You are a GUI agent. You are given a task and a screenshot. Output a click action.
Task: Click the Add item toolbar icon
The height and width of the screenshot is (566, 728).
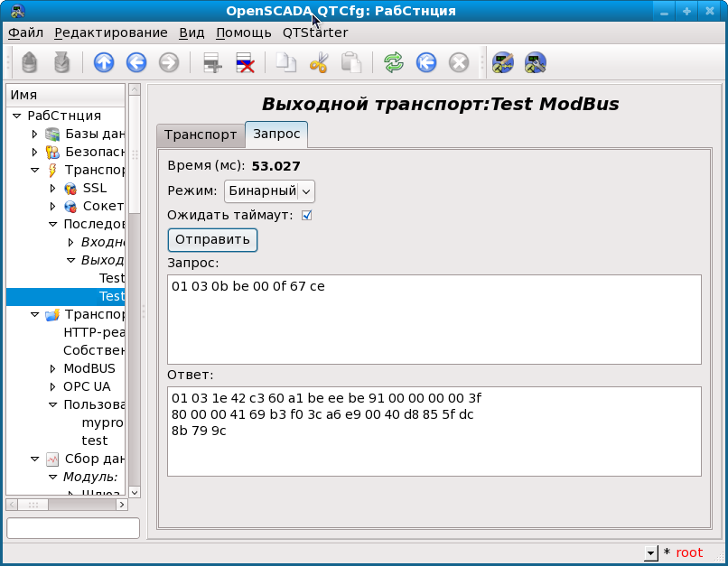[x=212, y=62]
